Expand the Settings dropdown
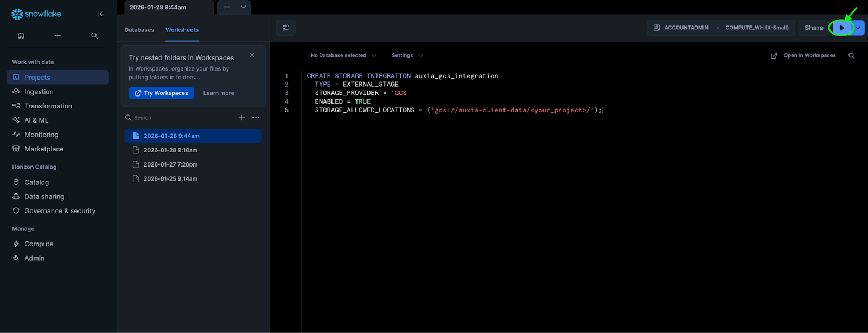868x333 pixels. point(407,55)
